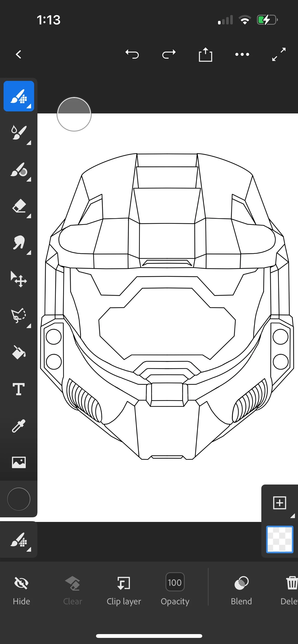Select the Pixel brush tool

click(x=19, y=96)
